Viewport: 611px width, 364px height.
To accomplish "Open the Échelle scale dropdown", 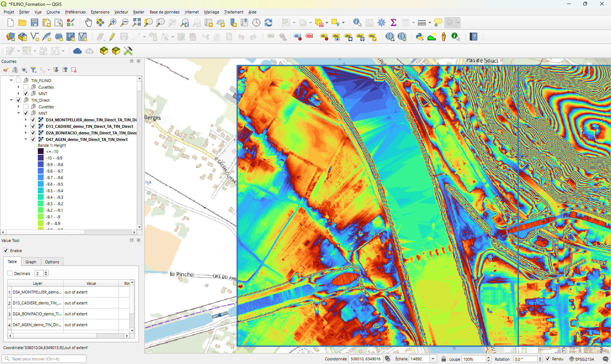I will click(433, 359).
